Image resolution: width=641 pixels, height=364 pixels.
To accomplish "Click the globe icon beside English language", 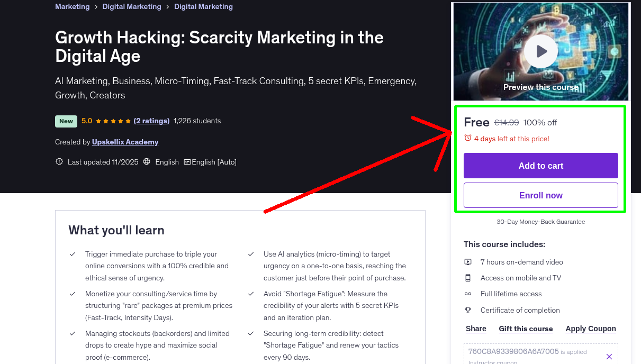I will [146, 161].
